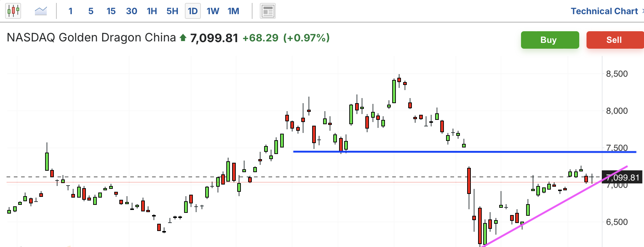Select the 1H timeframe
644x247 pixels.
[152, 11]
